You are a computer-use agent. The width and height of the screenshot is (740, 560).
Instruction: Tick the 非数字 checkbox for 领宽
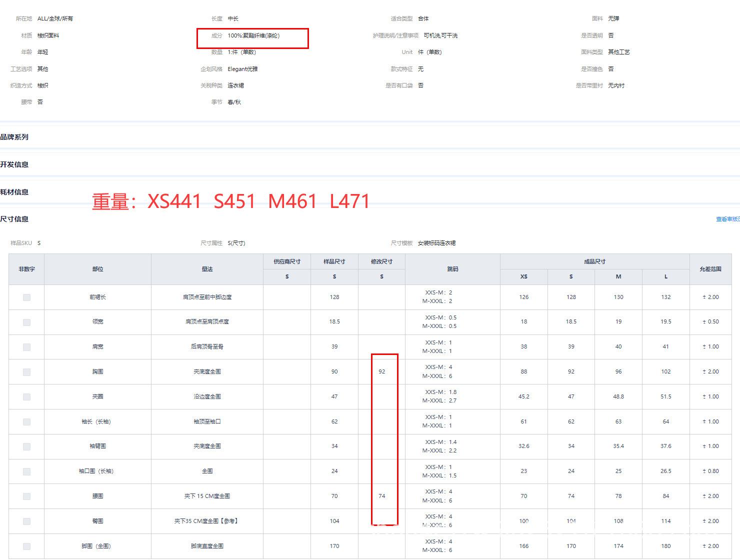[x=26, y=322]
